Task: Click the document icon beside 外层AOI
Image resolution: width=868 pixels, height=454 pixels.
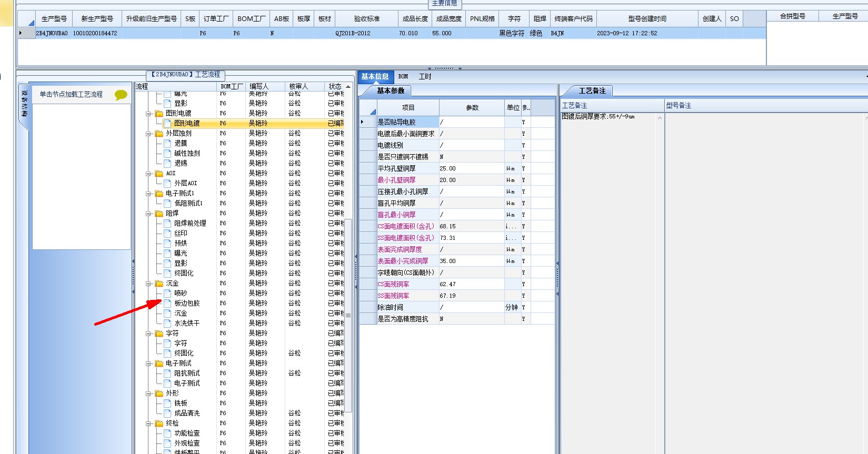Action: coord(167,183)
